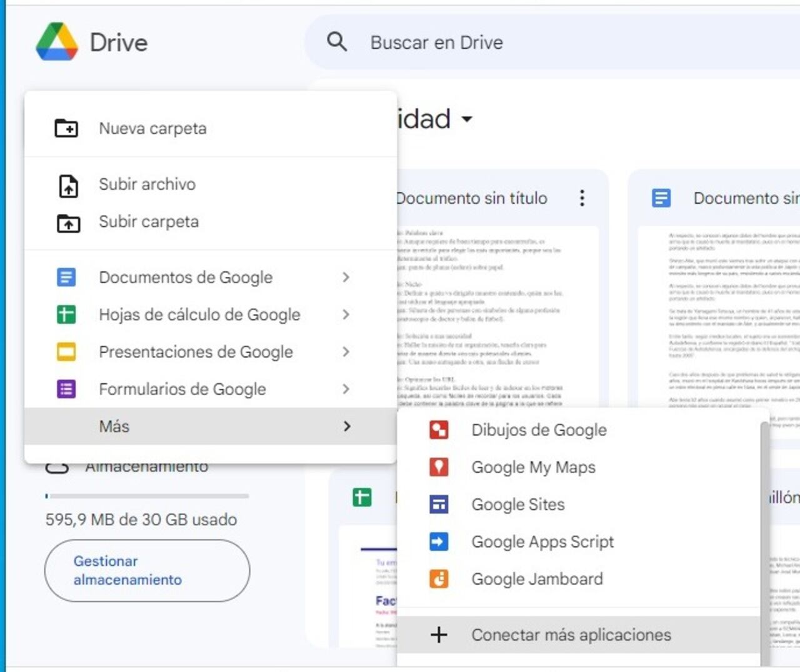Click the Google Drive logo

(57, 43)
